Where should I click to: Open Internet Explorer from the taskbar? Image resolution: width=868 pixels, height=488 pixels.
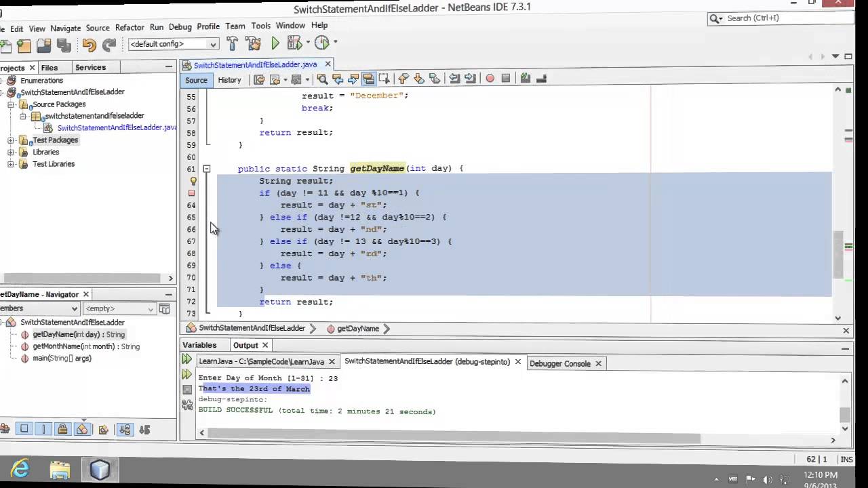[x=20, y=469]
